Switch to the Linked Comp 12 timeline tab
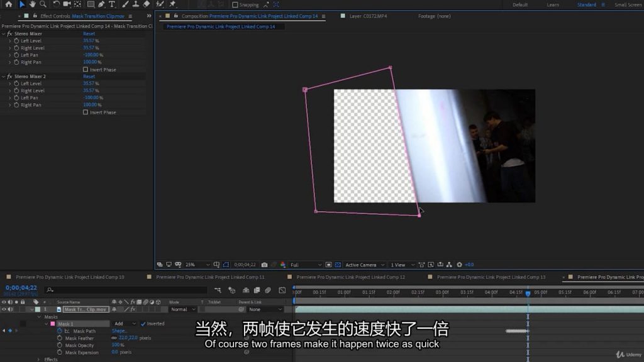This screenshot has width=644, height=362. pos(351,277)
